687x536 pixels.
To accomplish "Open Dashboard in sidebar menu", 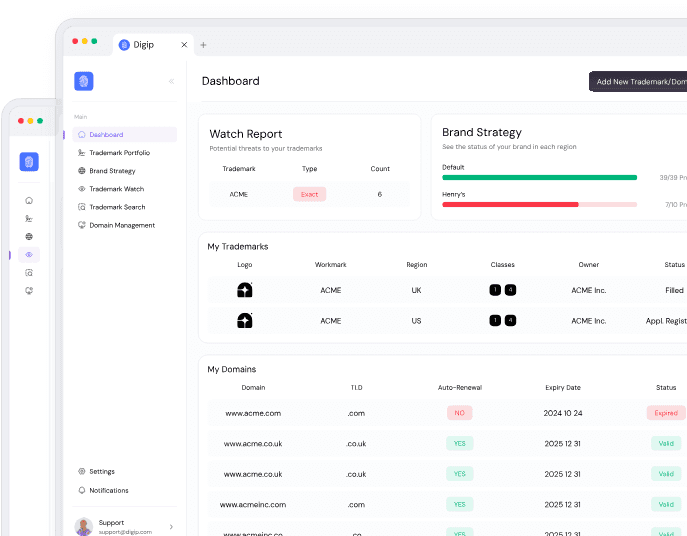I will pos(124,135).
